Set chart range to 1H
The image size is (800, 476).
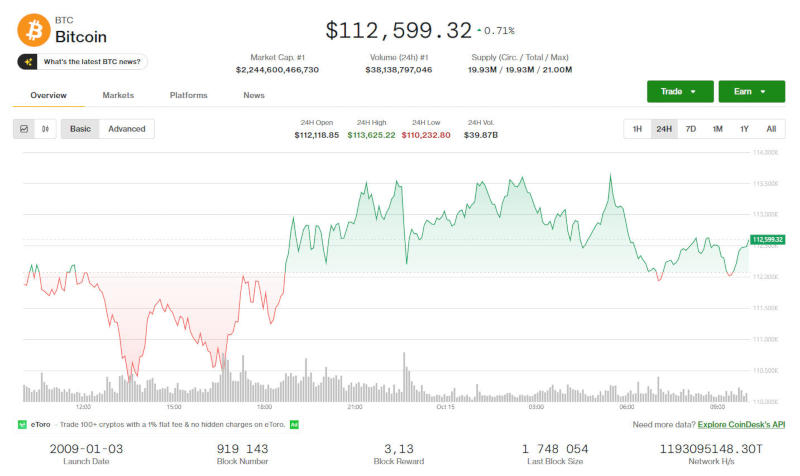(x=637, y=129)
